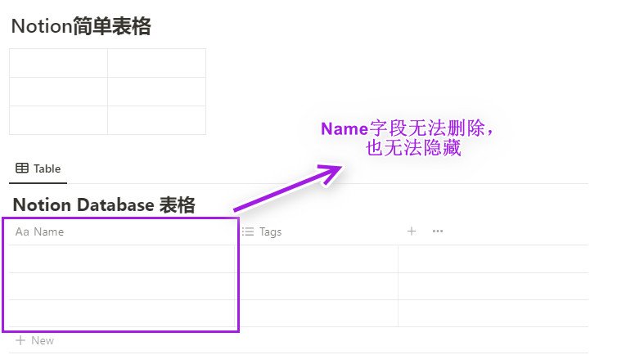The image size is (617, 364).
Task: Switch to the Table view tab
Action: (x=38, y=169)
